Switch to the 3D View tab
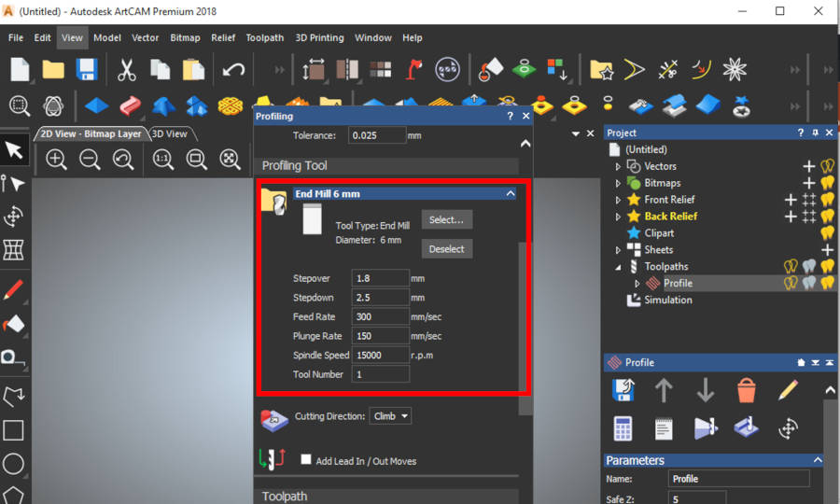The width and height of the screenshot is (840, 504). 169,133
